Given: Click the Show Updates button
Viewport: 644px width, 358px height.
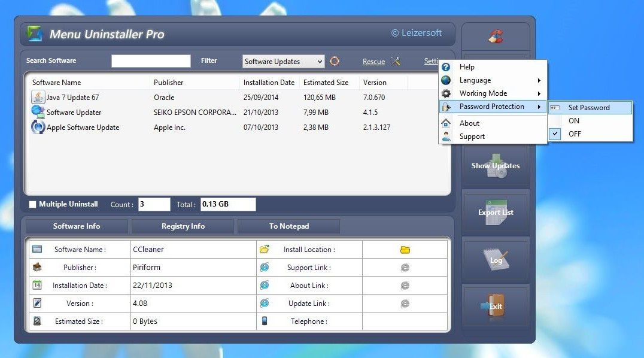Looking at the screenshot, I should point(496,166).
